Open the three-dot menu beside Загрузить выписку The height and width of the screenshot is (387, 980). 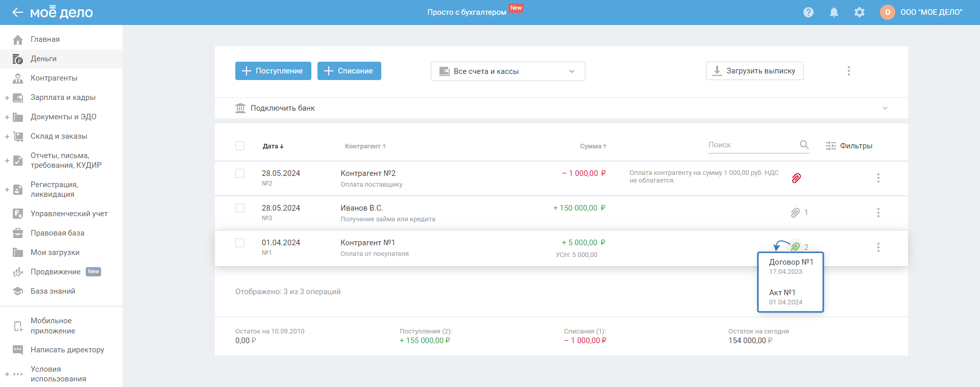pyautogui.click(x=849, y=71)
